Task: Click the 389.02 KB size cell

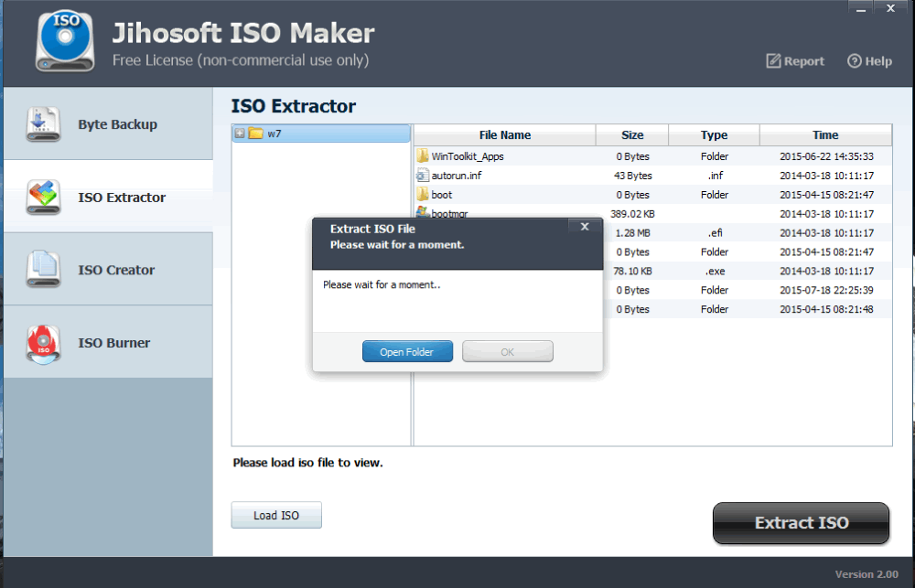Action: tap(632, 213)
